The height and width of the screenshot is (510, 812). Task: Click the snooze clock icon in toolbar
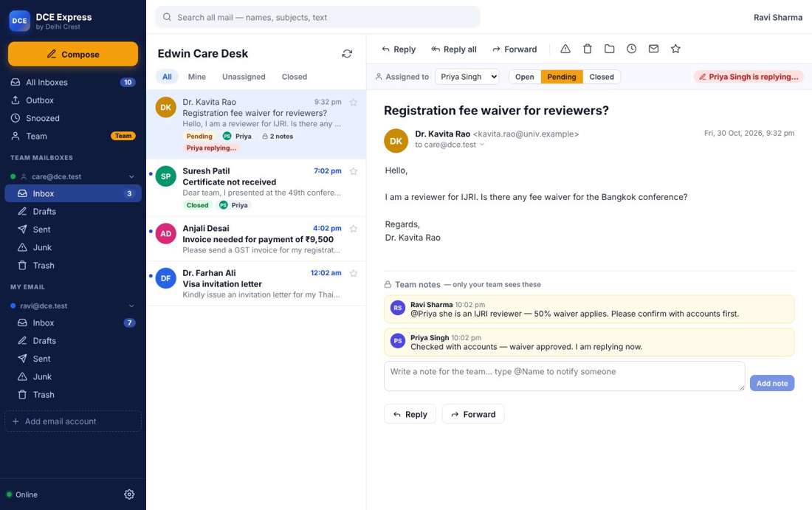(x=631, y=49)
